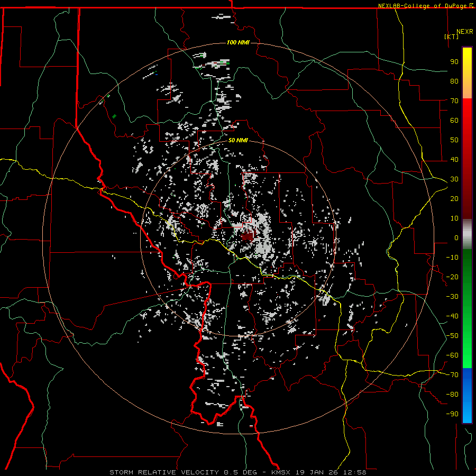476x476 pixels.
Task: Click the dark red velocity patch at radar center
Action: click(x=248, y=236)
